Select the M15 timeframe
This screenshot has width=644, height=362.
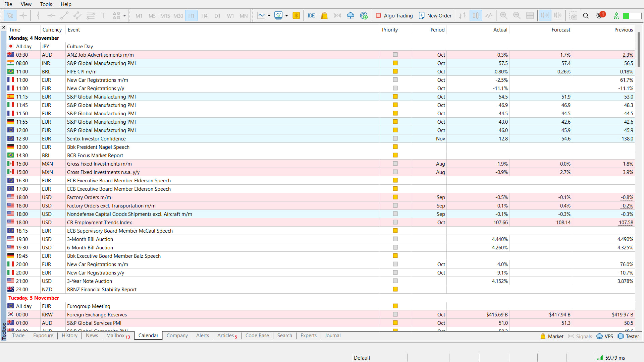tap(165, 16)
